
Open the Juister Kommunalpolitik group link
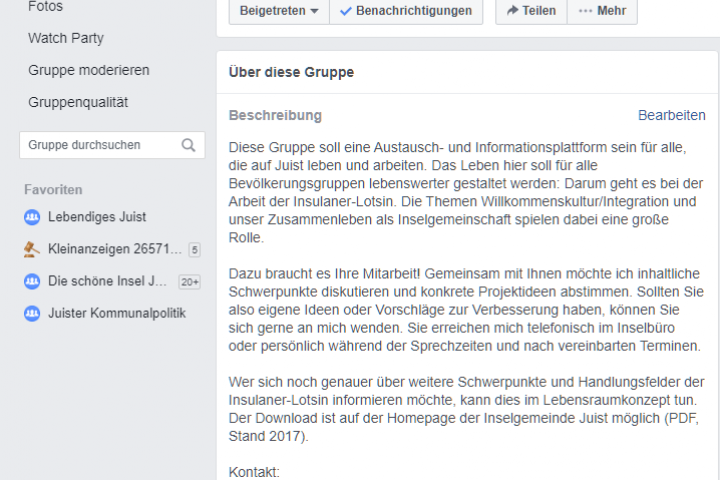pos(117,313)
